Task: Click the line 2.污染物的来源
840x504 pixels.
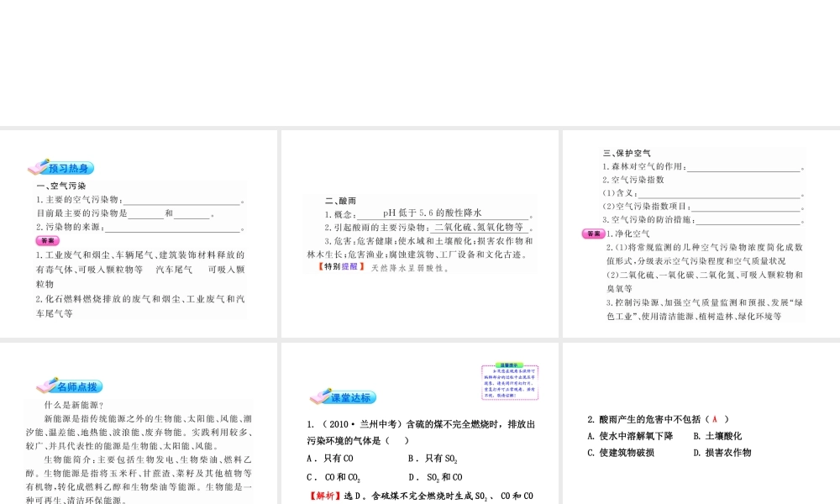Action: [140, 227]
